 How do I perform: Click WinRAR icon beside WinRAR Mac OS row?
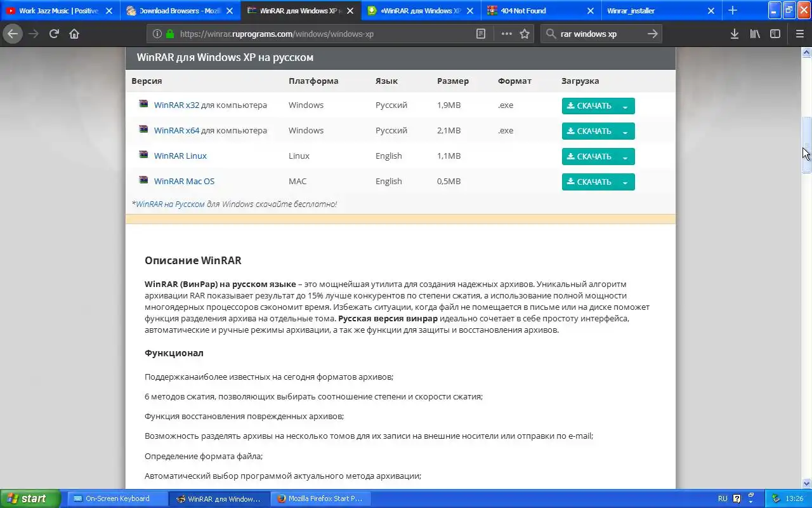[x=143, y=180]
